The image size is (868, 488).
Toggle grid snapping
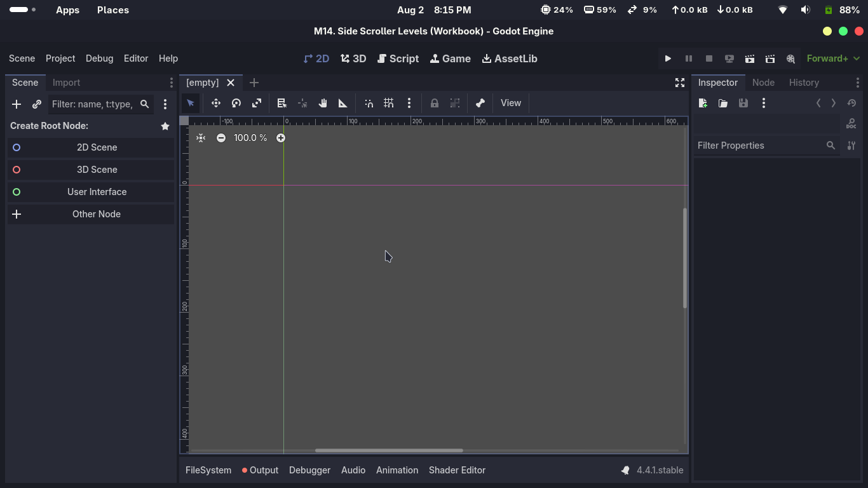click(x=389, y=103)
